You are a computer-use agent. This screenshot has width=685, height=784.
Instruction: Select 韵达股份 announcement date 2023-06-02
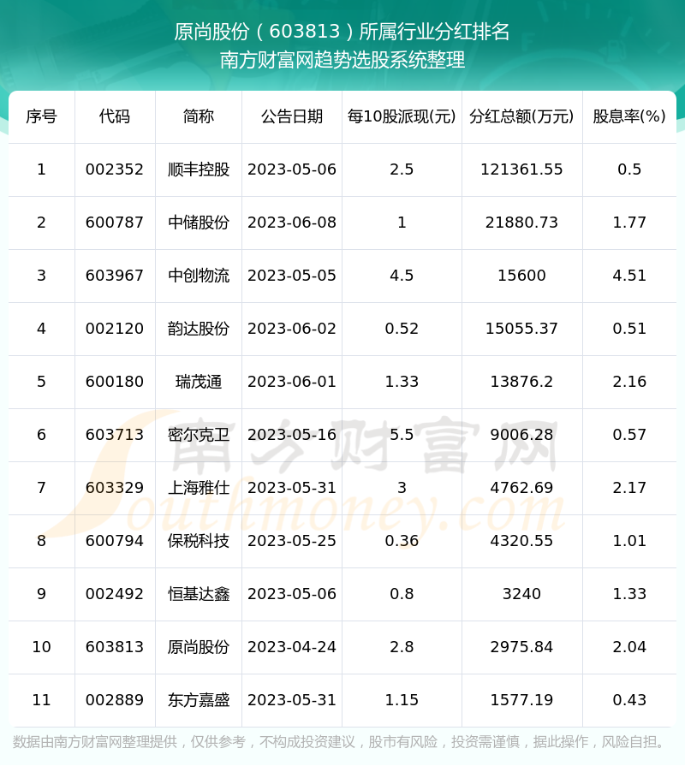[x=292, y=329]
